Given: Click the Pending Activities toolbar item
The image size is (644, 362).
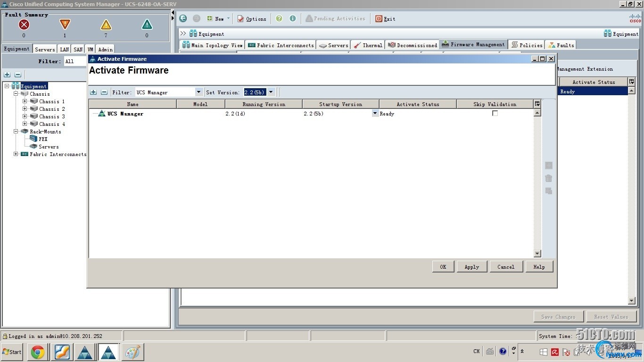Looking at the screenshot, I should (335, 18).
